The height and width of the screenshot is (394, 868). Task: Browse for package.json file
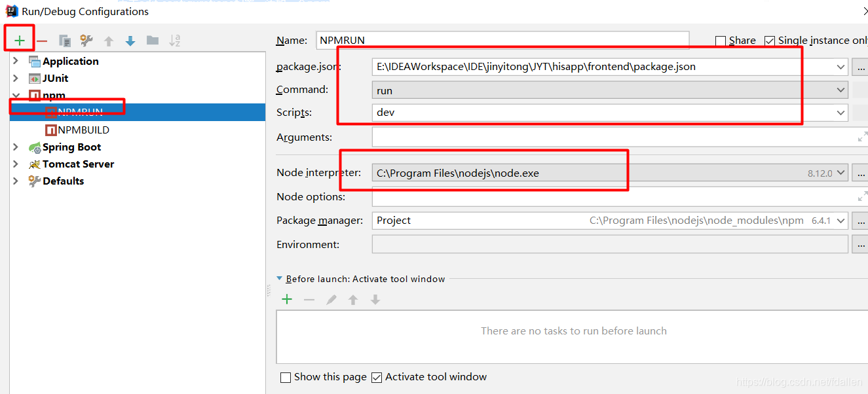860,66
